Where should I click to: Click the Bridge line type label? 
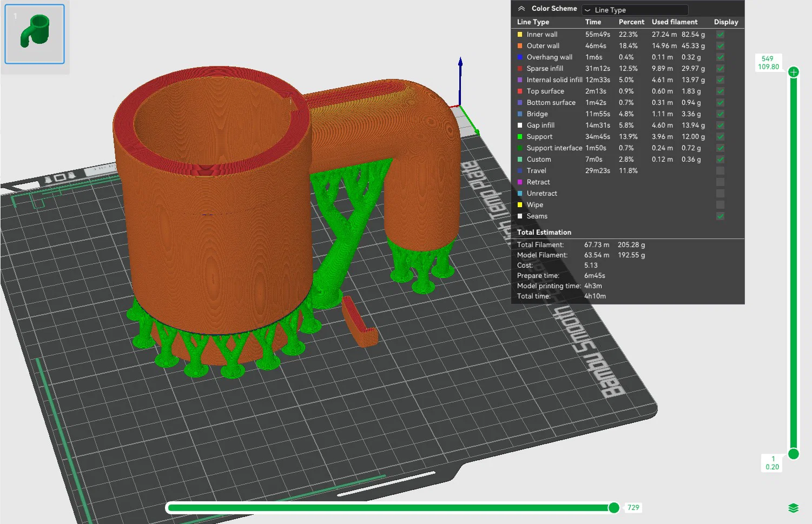click(537, 114)
